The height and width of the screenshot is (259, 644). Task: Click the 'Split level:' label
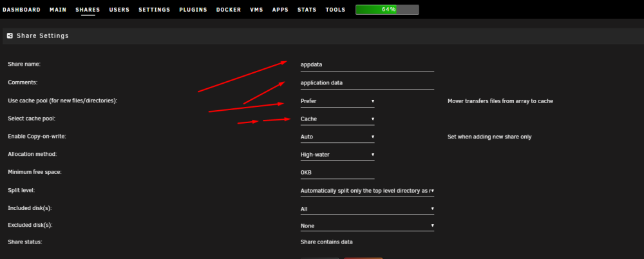(21, 190)
